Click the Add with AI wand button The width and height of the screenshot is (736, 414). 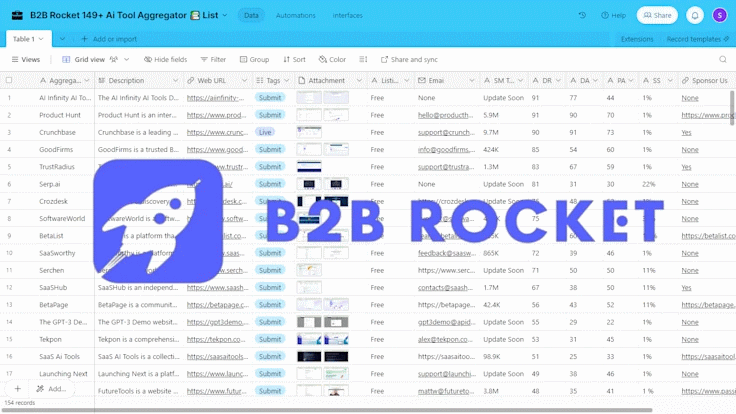pyautogui.click(x=51, y=389)
